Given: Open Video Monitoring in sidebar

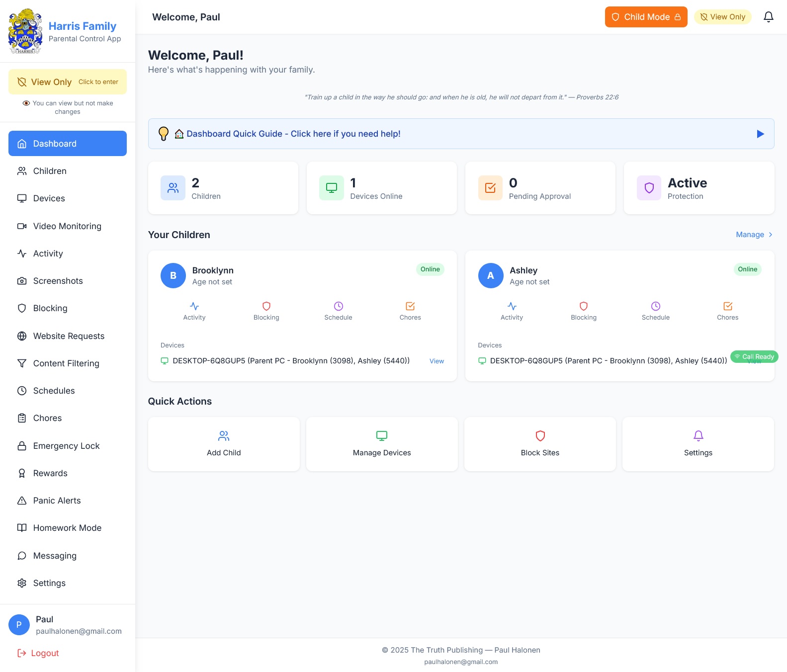Looking at the screenshot, I should click(68, 226).
